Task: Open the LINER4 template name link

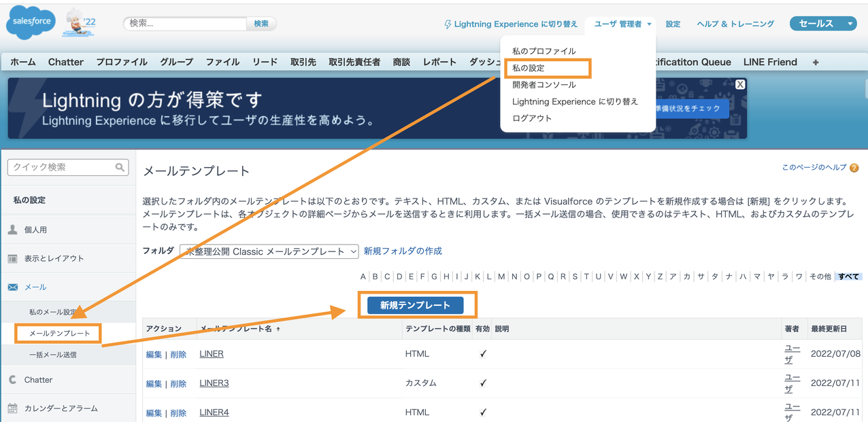Action: [214, 412]
